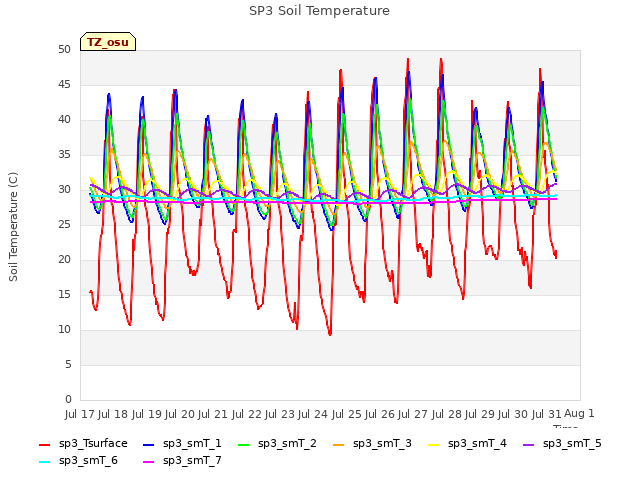Click the 45 y-axis tick label
640x480 pixels.
tap(64, 84)
